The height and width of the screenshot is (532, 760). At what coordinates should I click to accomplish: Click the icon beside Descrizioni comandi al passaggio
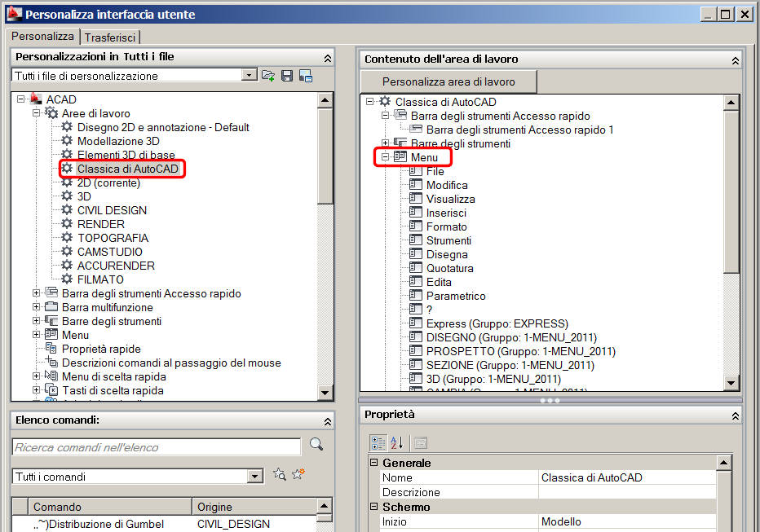(51, 362)
